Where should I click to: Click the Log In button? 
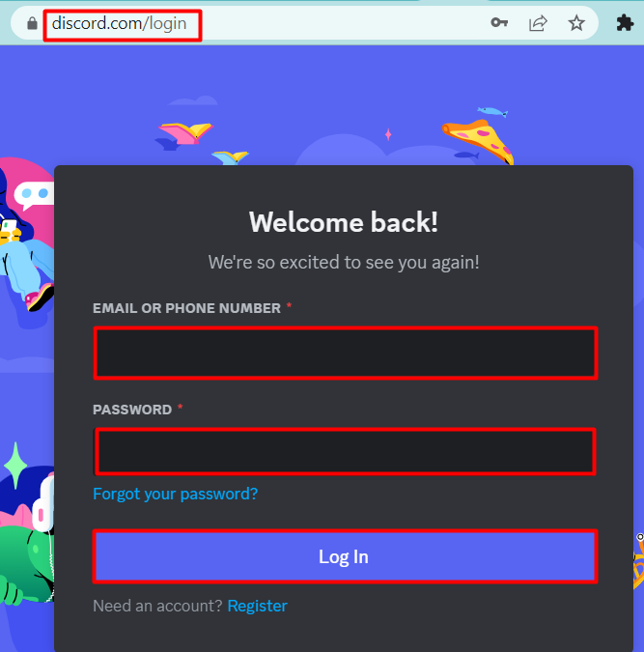345,556
